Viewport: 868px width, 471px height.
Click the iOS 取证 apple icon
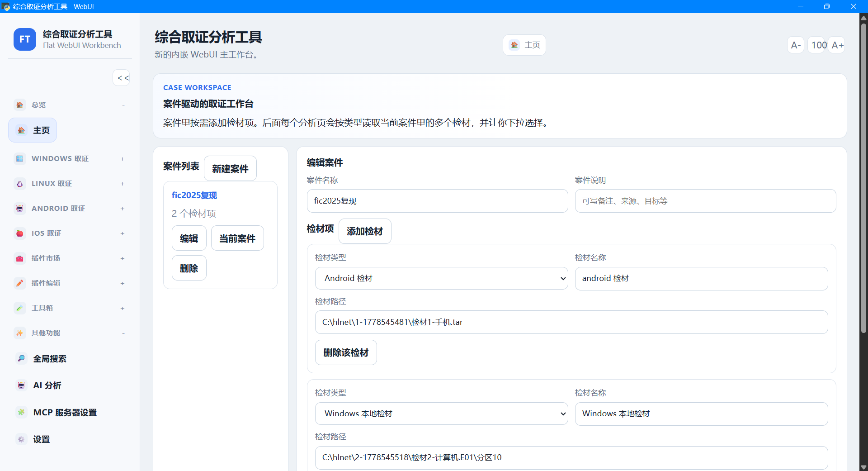pos(20,233)
